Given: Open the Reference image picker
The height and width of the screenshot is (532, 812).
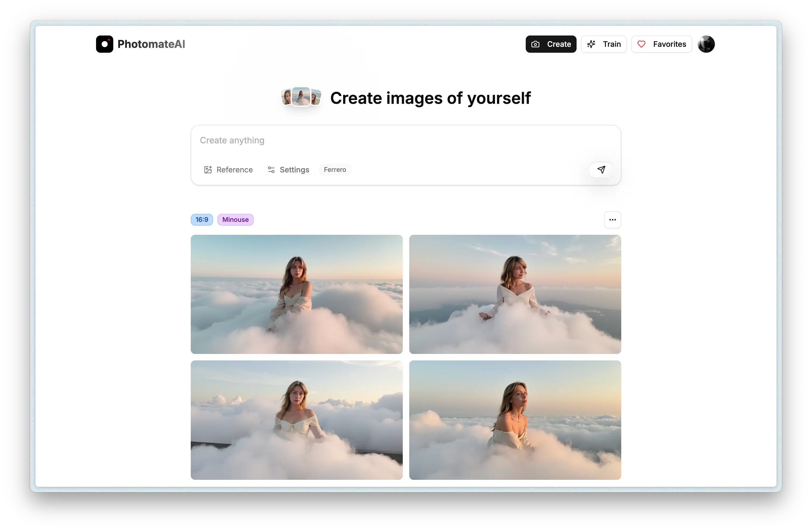Looking at the screenshot, I should [x=228, y=169].
